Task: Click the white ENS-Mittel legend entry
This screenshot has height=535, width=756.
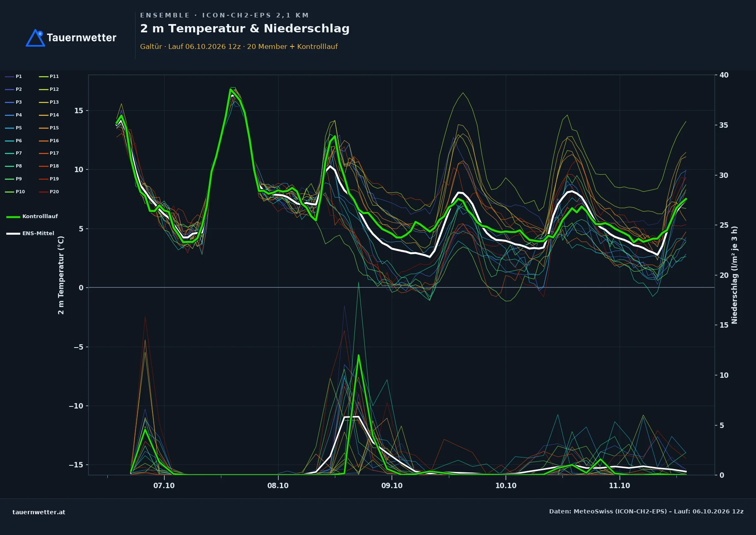Action: [30, 233]
